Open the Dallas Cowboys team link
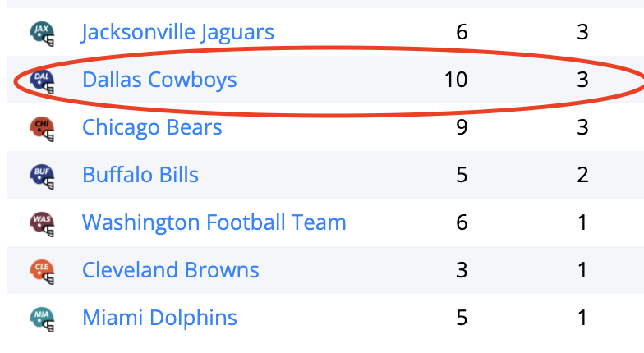The width and height of the screenshot is (644, 353). 159,80
